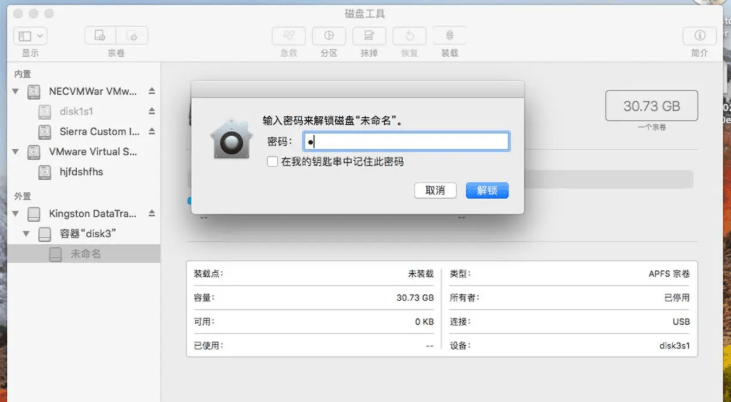Click the Mount (装载) toolbar icon
The image size is (731, 402).
point(449,36)
